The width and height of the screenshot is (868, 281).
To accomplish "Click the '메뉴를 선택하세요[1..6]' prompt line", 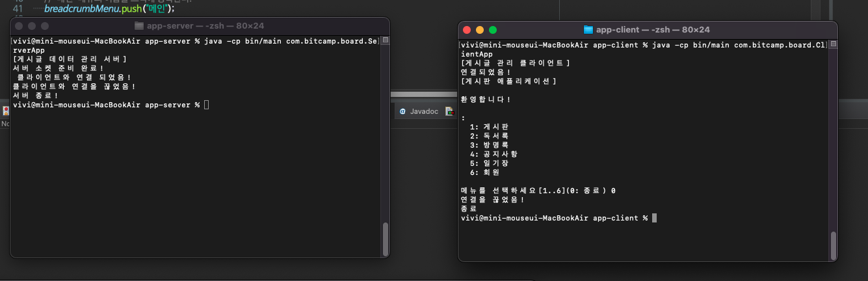I will (538, 191).
